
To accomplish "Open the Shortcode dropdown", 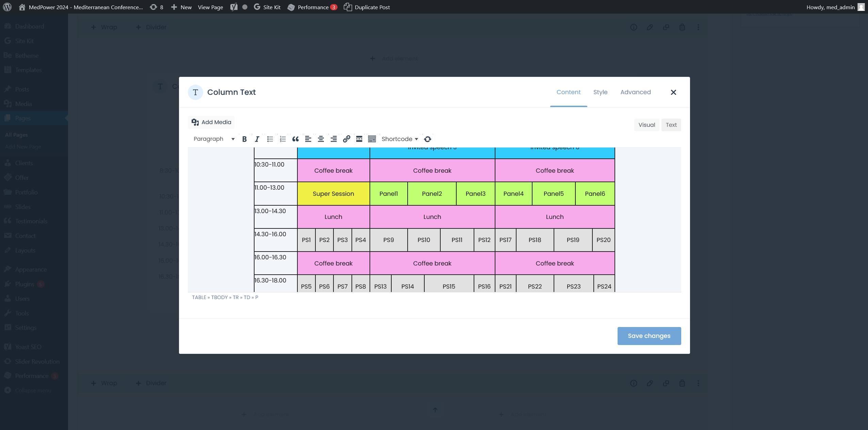I will pos(400,139).
